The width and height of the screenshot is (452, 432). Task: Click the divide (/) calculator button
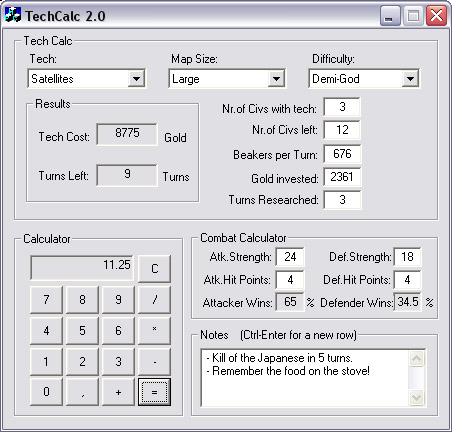click(x=154, y=300)
